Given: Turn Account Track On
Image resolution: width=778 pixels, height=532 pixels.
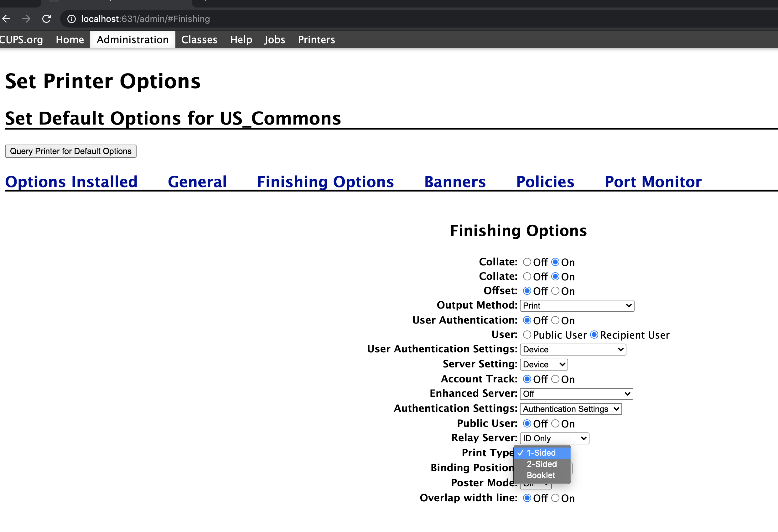Looking at the screenshot, I should coord(555,379).
